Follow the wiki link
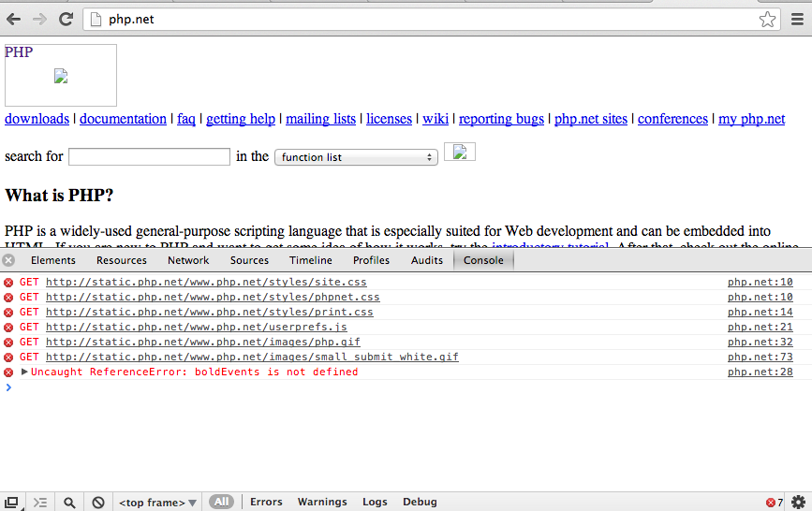 (436, 119)
